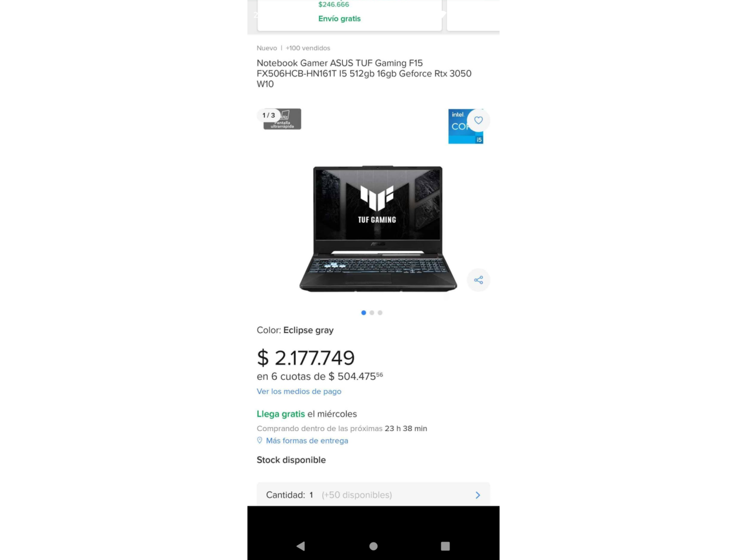Tap the 1/3 image counter badge
This screenshot has width=747, height=560.
tap(268, 116)
